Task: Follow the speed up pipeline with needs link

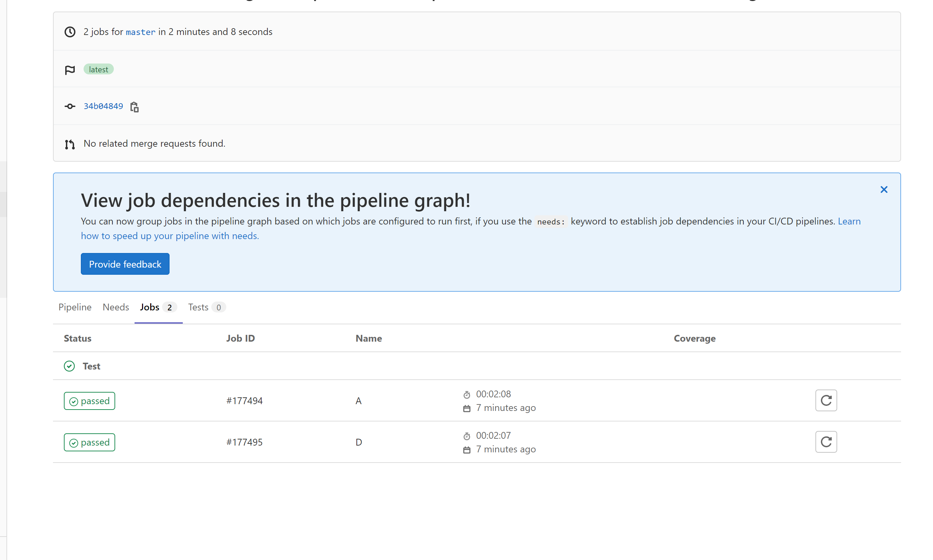Action: click(170, 236)
